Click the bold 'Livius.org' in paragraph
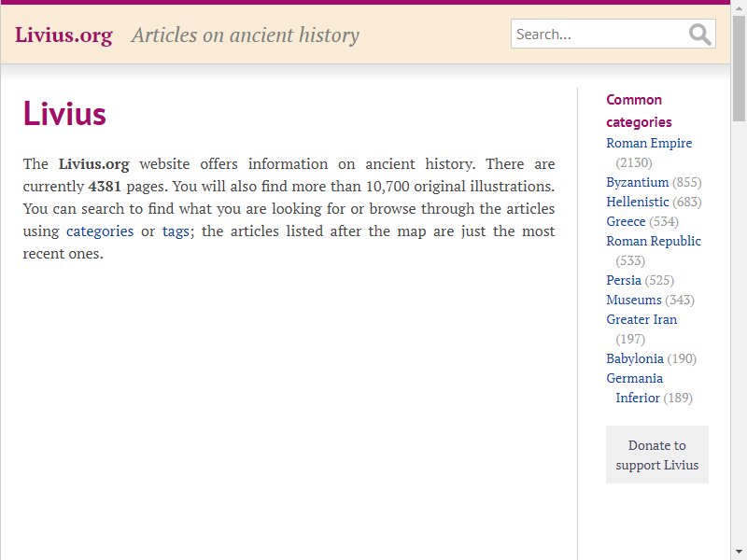This screenshot has height=560, width=747. [94, 164]
